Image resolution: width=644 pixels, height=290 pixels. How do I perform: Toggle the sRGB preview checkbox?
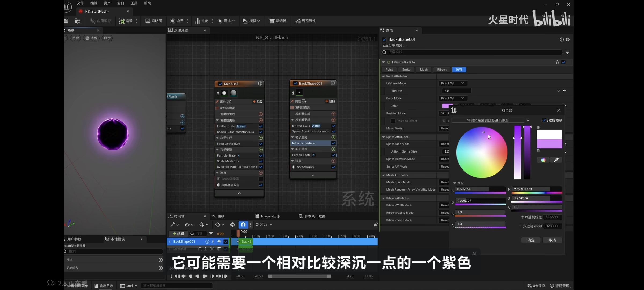[x=544, y=120]
